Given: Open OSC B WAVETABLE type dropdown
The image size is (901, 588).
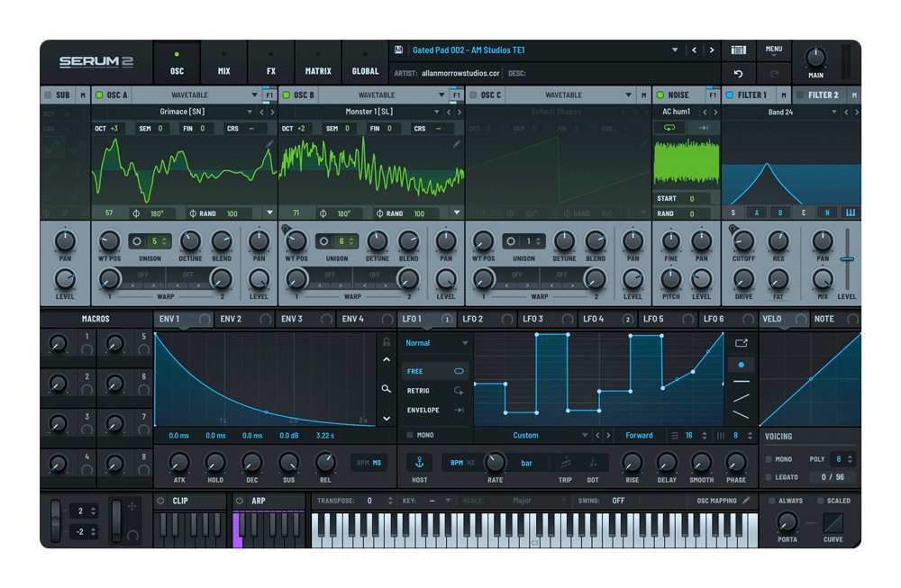Looking at the screenshot, I should 441,95.
